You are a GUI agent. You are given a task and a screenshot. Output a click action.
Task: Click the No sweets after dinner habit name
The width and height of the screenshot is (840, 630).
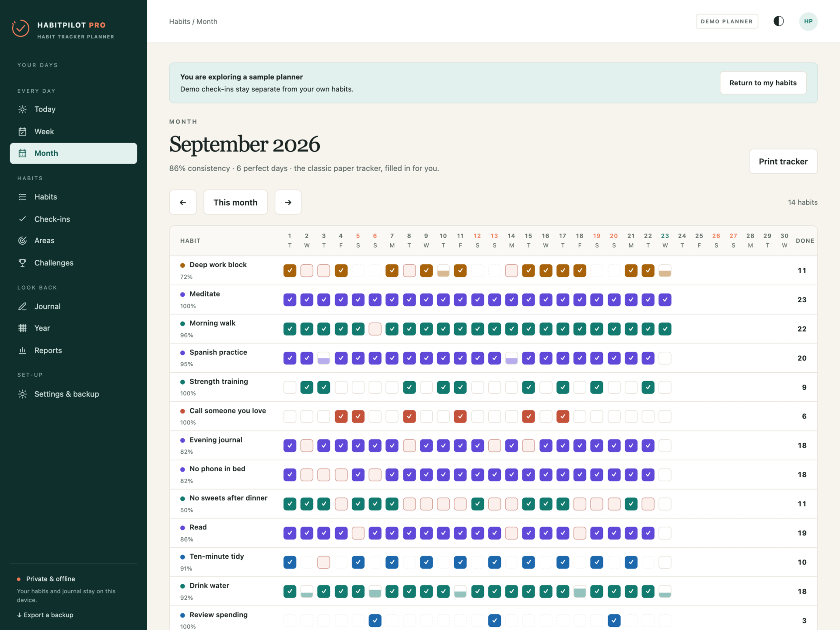tap(228, 498)
